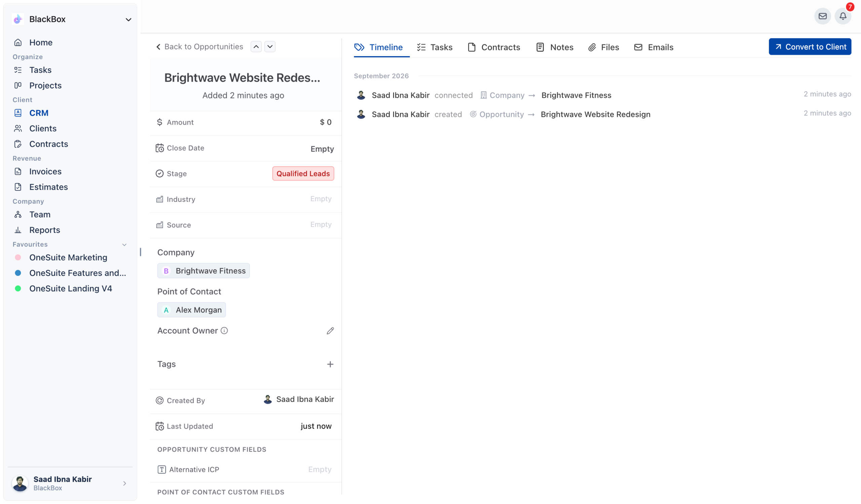This screenshot has height=504, width=861.
Task: Set the Industry Empty field
Action: (x=321, y=199)
